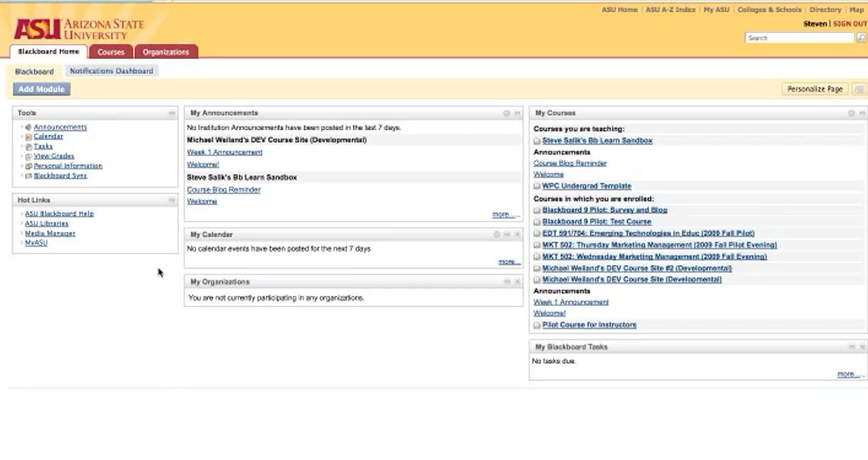Open the Courses tab
Image resolution: width=868 pixels, height=460 pixels.
coord(111,52)
